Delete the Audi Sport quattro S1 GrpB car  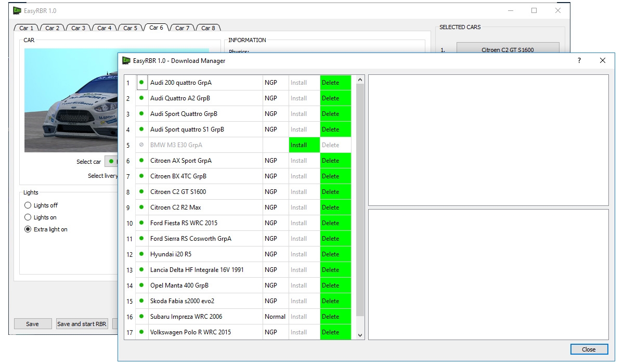coord(335,129)
